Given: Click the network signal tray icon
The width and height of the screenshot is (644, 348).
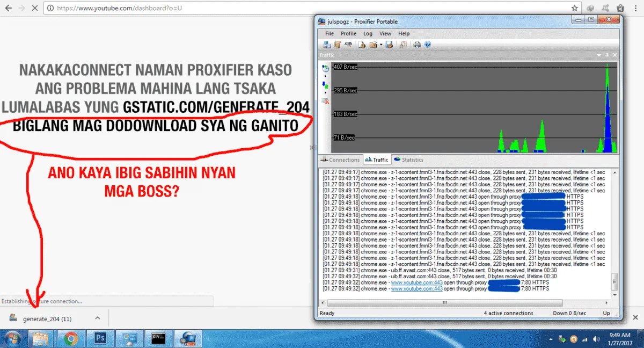Looking at the screenshot, I should [x=584, y=339].
